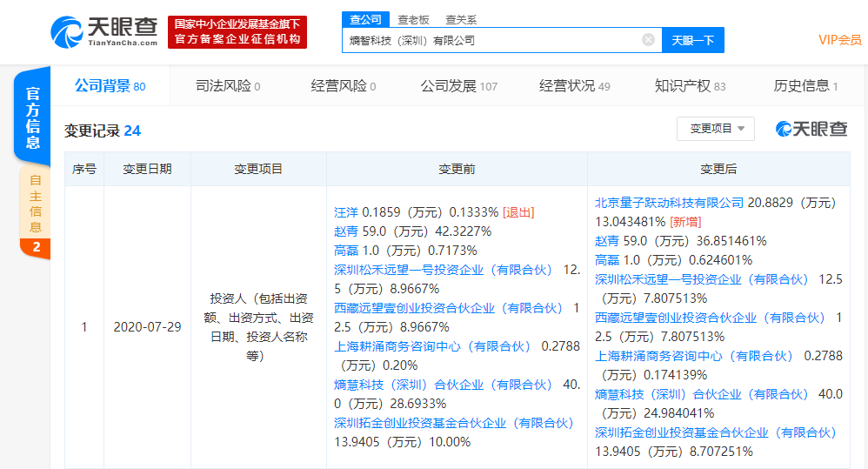Click the 天眼一下 search button

tap(693, 40)
